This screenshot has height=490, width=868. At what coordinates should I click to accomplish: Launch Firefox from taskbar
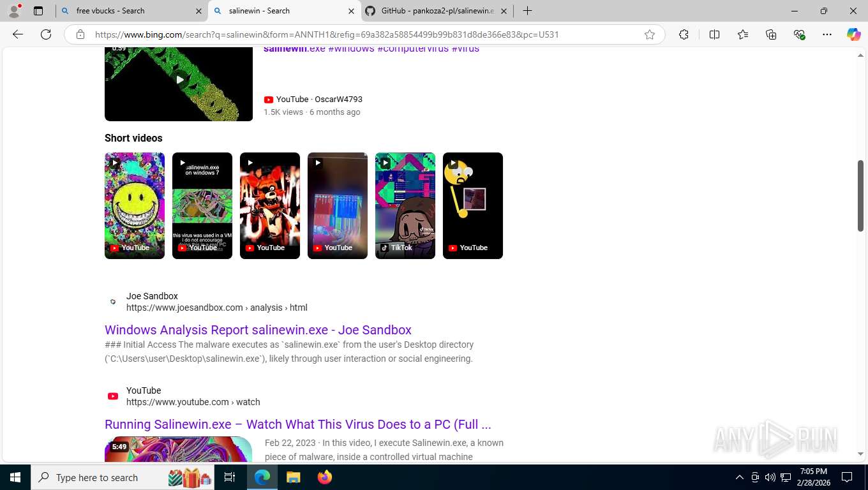(324, 477)
